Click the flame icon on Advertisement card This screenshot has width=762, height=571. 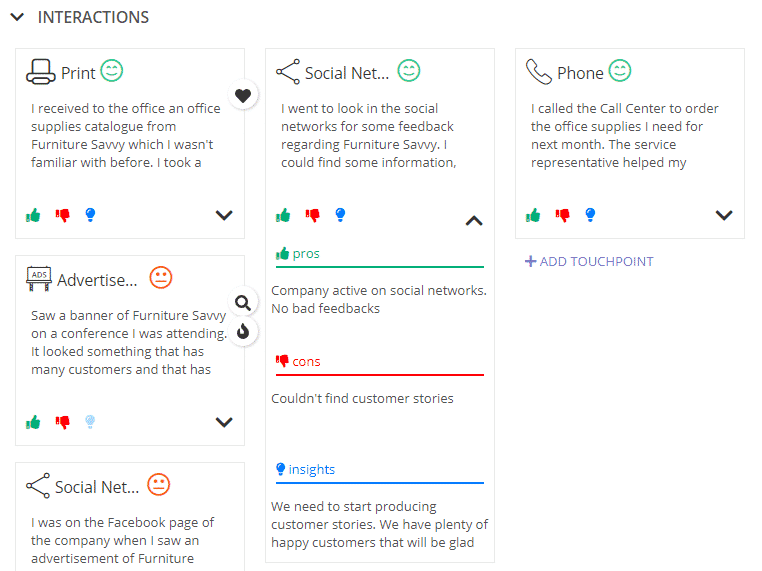(x=243, y=332)
